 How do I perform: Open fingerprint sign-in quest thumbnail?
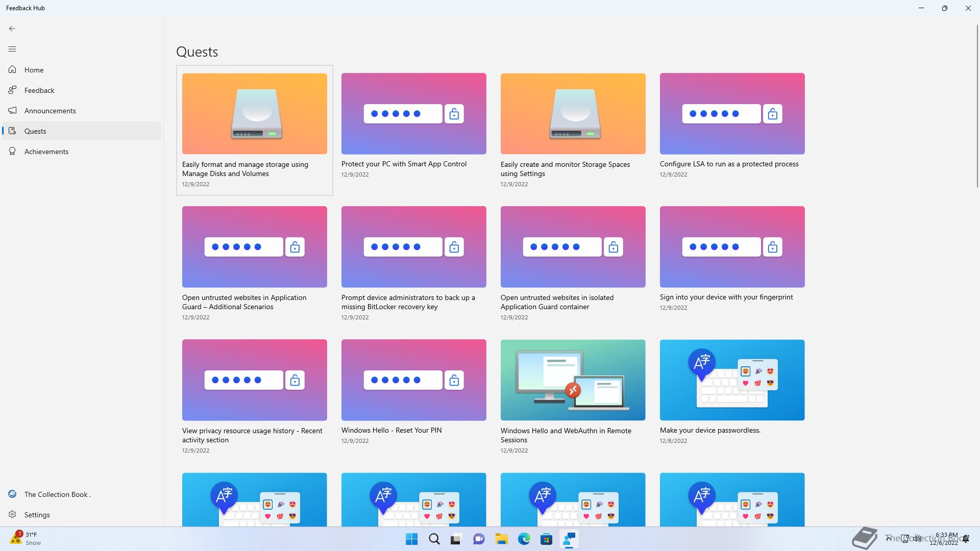[732, 247]
